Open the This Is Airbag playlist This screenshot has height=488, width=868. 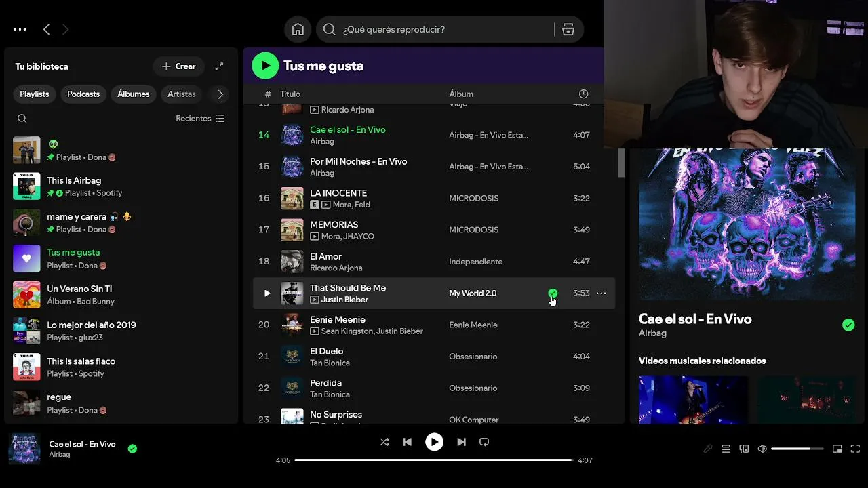click(x=122, y=186)
